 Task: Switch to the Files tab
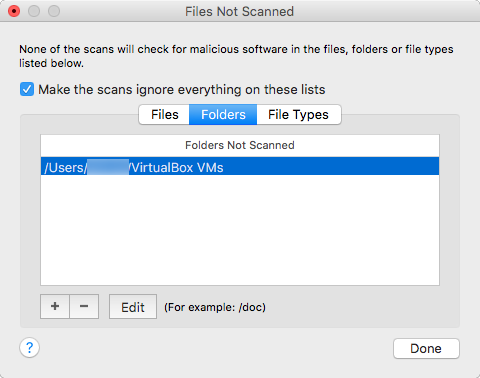(164, 115)
